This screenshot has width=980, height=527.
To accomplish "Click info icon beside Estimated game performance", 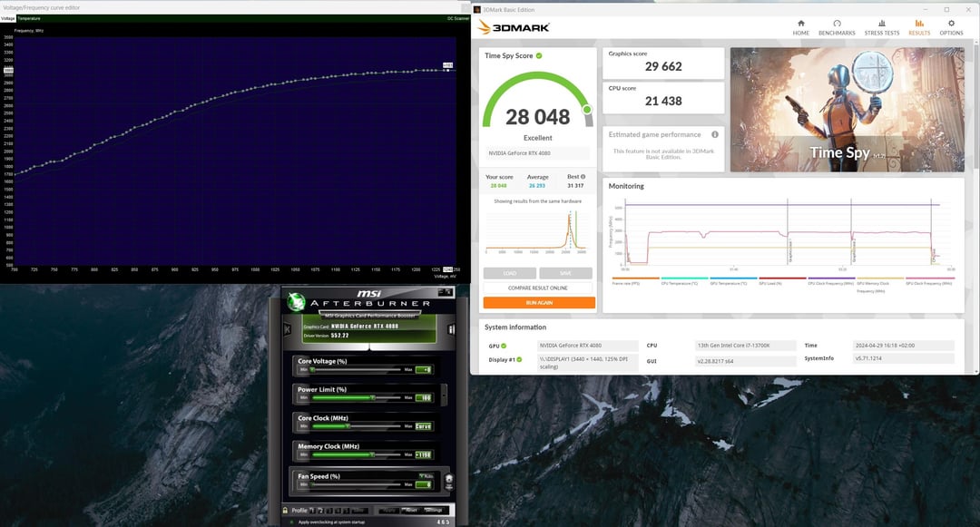I will (714, 134).
